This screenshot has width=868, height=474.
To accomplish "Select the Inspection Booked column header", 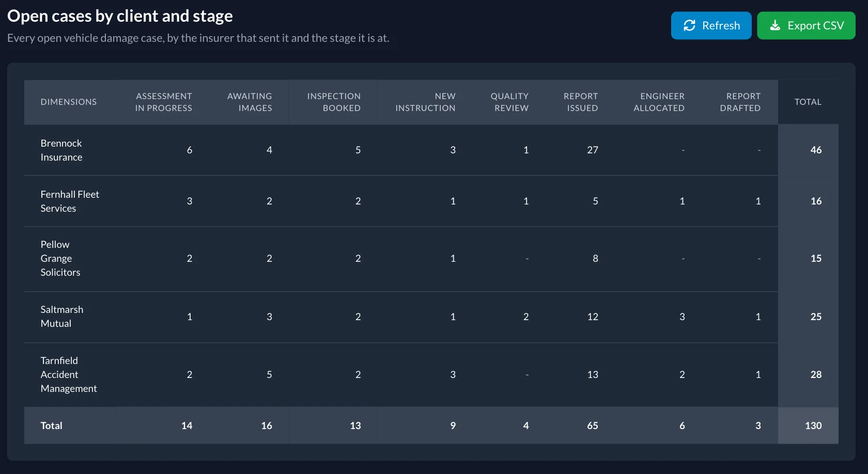I will tap(334, 102).
